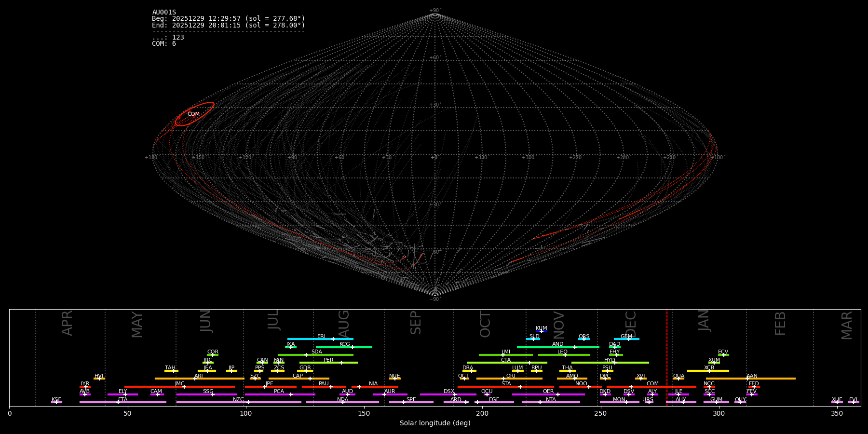
Task: Click the HVI shower label
Action: click(99, 376)
